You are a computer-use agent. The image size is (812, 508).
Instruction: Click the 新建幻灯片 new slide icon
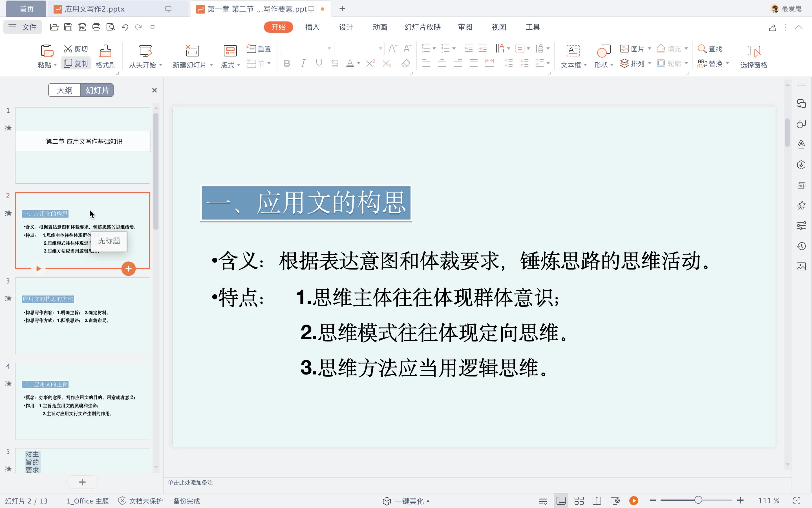192,51
